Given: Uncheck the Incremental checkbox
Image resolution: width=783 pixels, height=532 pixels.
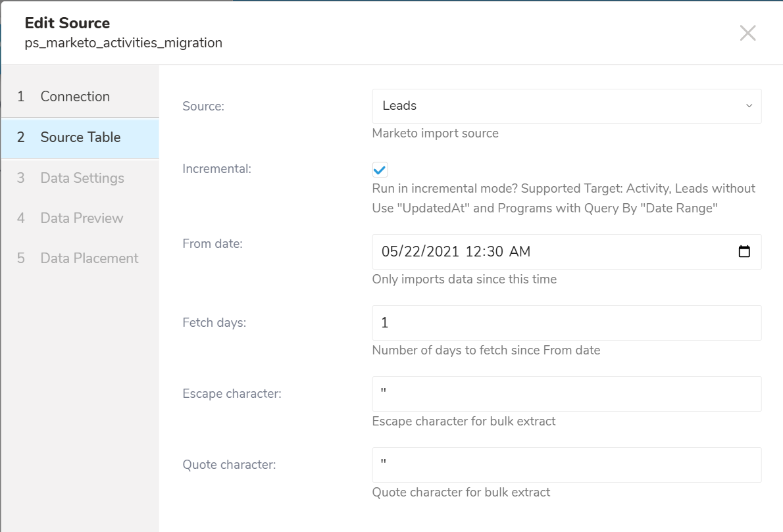Looking at the screenshot, I should (x=380, y=170).
